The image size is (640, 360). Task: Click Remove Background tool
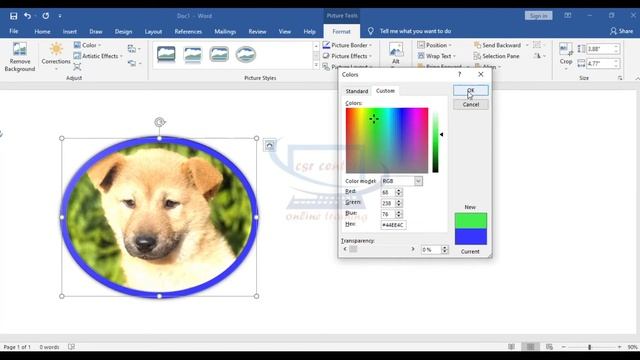pyautogui.click(x=20, y=57)
